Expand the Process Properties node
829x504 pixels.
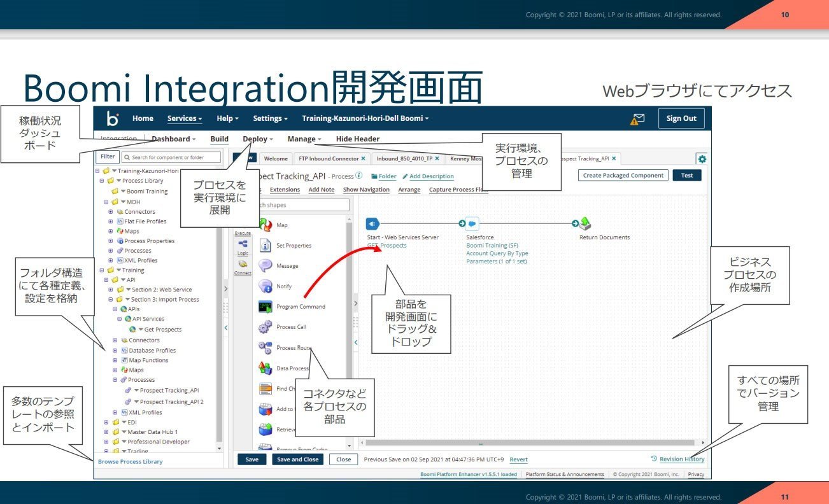[111, 241]
